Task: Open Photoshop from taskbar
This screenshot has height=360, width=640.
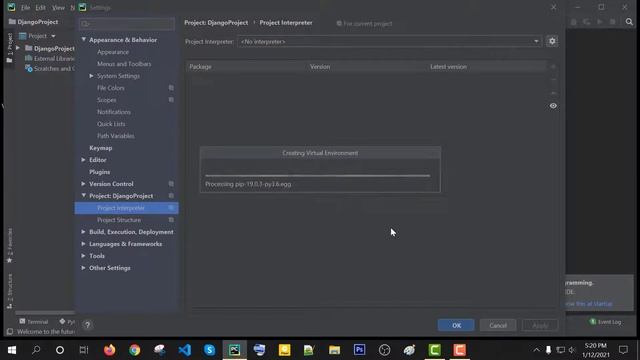Action: pos(360,350)
